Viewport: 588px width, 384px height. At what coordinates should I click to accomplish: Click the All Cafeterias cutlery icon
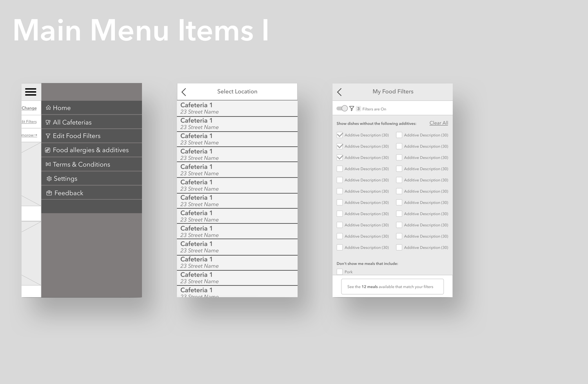48,122
